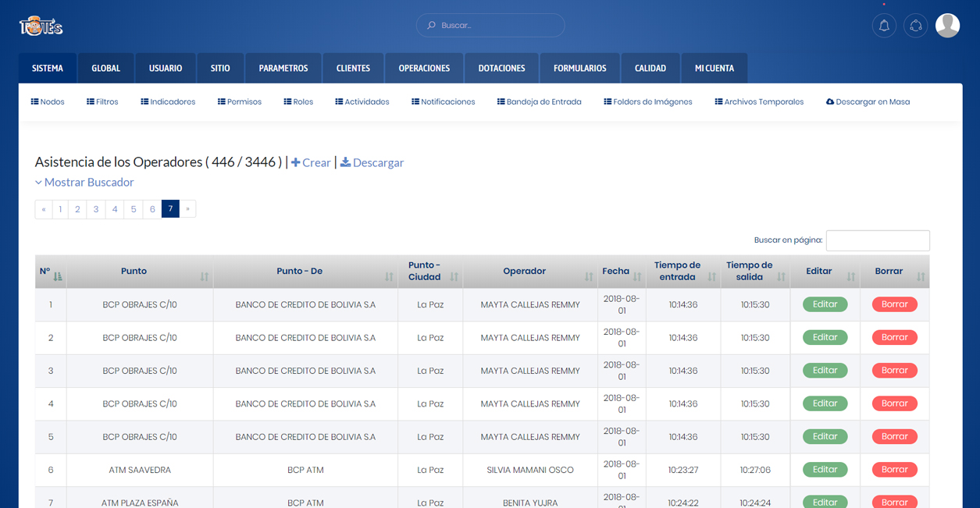Open Bandeja de Entrada submenu item
This screenshot has width=980, height=508.
(539, 102)
